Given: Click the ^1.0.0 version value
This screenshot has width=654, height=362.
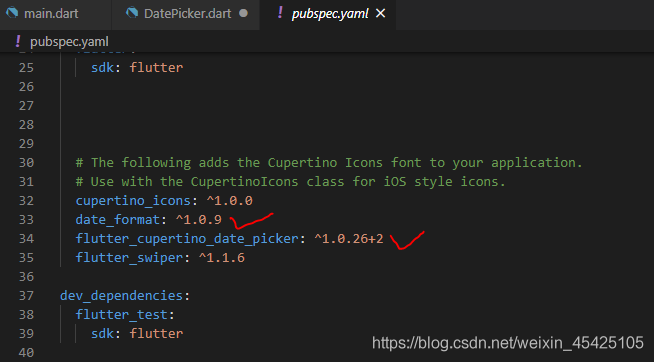Looking at the screenshot, I should pos(229,201).
